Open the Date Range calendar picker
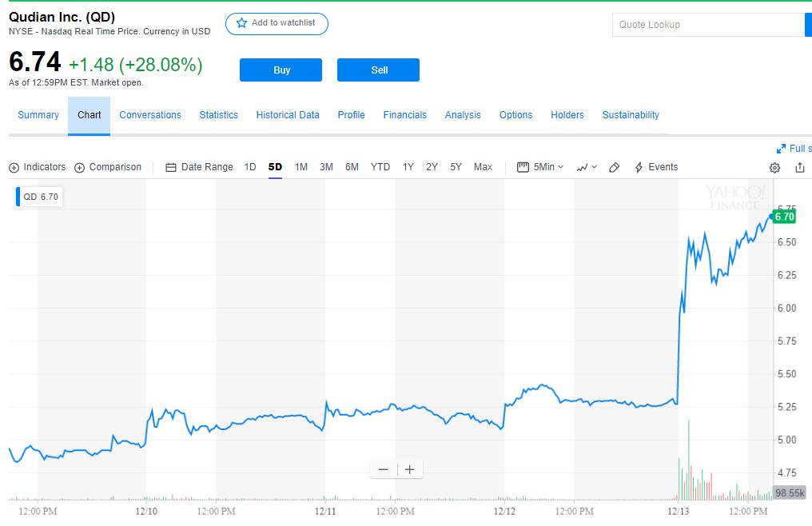The width and height of the screenshot is (812, 526). tap(199, 167)
